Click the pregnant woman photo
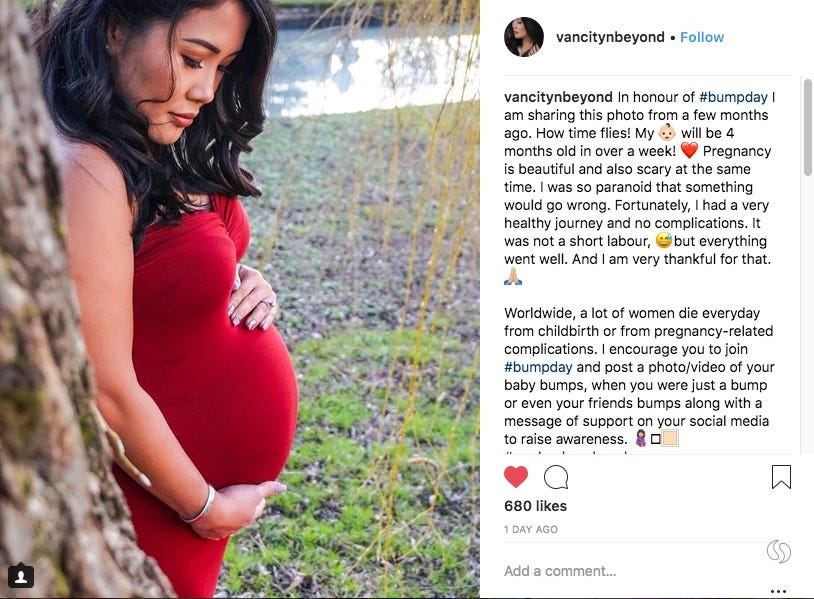 point(240,299)
